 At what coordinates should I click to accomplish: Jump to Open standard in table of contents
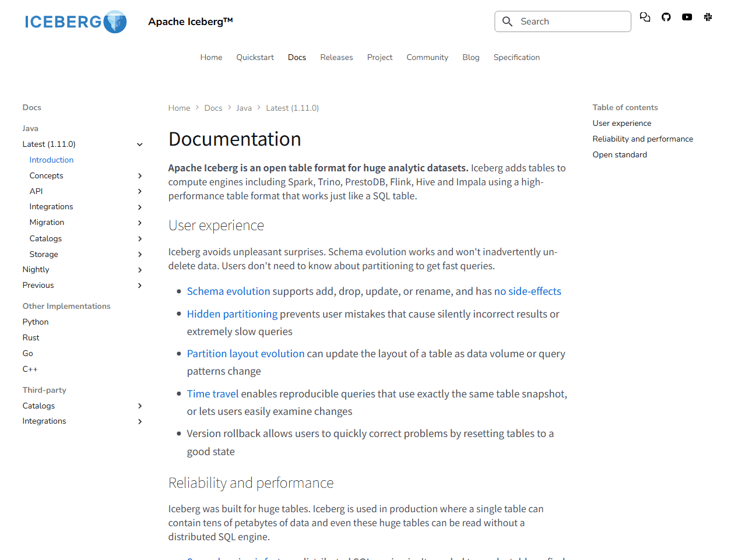620,154
